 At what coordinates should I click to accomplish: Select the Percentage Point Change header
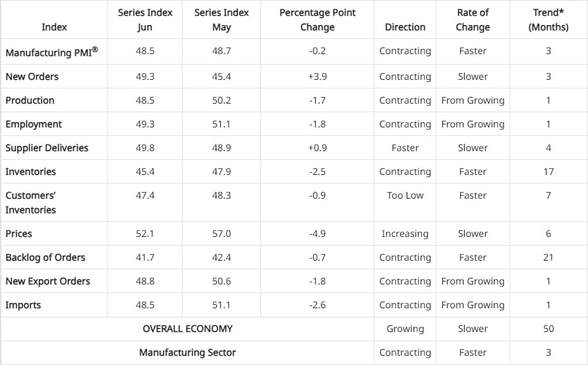(x=317, y=20)
